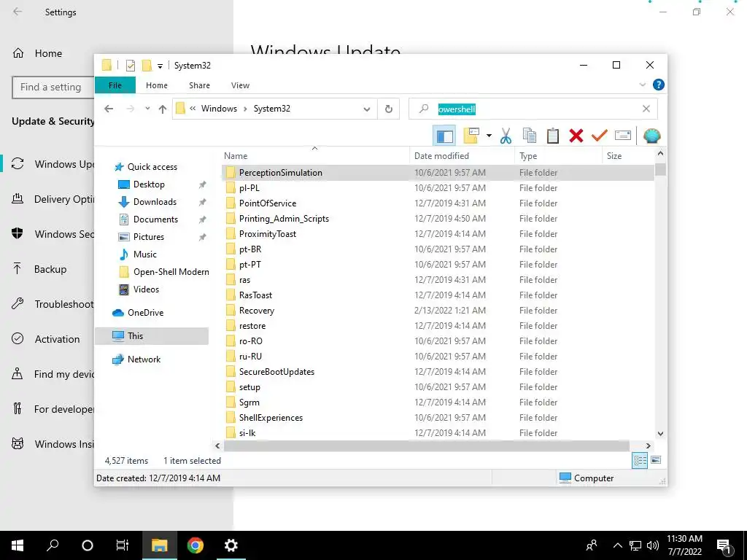The image size is (747, 560).
Task: Open Desktop in navigation pane
Action: pos(149,184)
